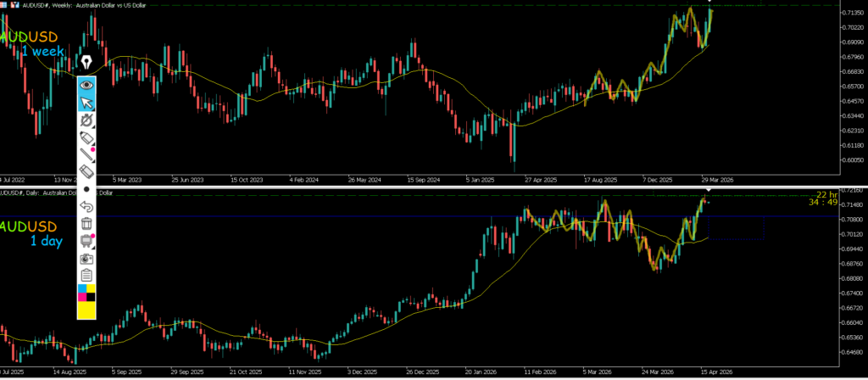Select the magenta color swatch

(81, 298)
